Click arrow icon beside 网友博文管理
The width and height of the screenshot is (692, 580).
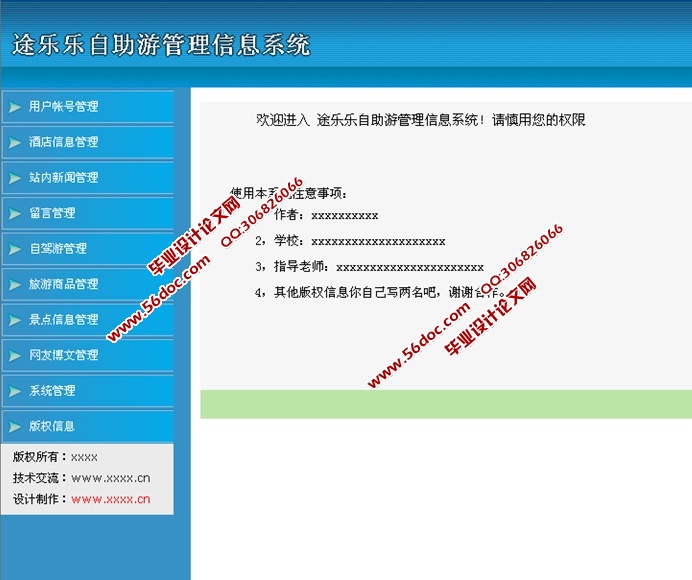[x=14, y=356]
